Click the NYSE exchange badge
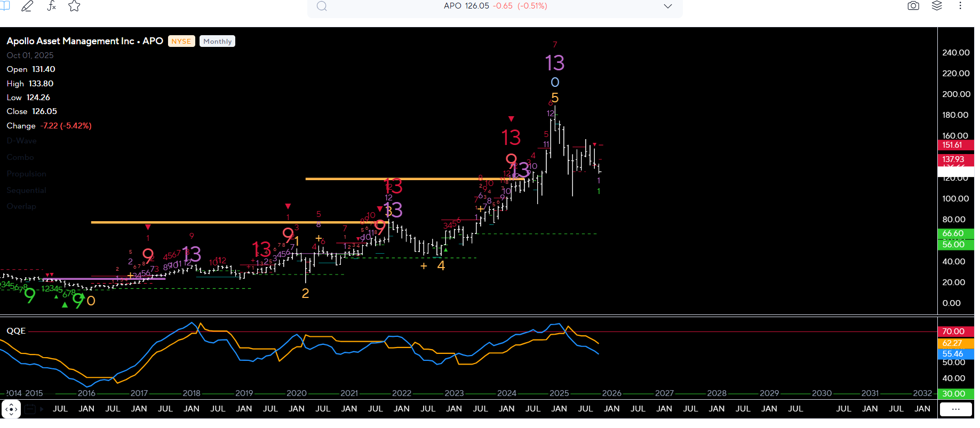 click(x=181, y=42)
